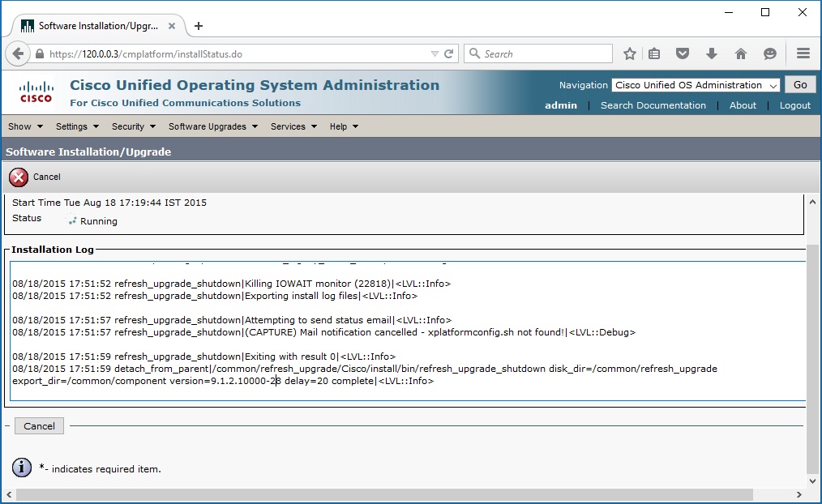Open the Security menu

(x=133, y=126)
